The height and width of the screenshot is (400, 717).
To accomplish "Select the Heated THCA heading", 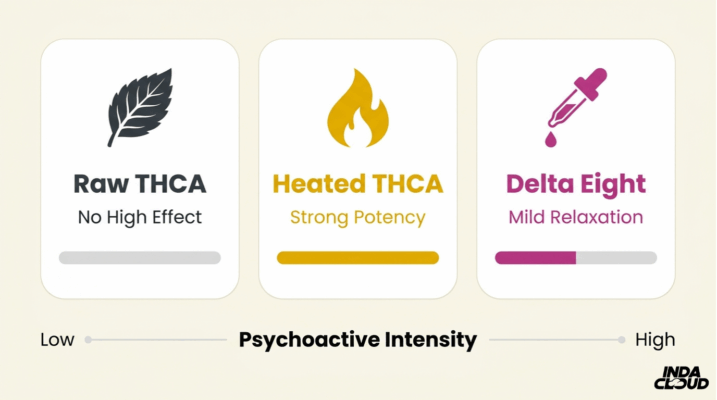I will click(x=358, y=185).
